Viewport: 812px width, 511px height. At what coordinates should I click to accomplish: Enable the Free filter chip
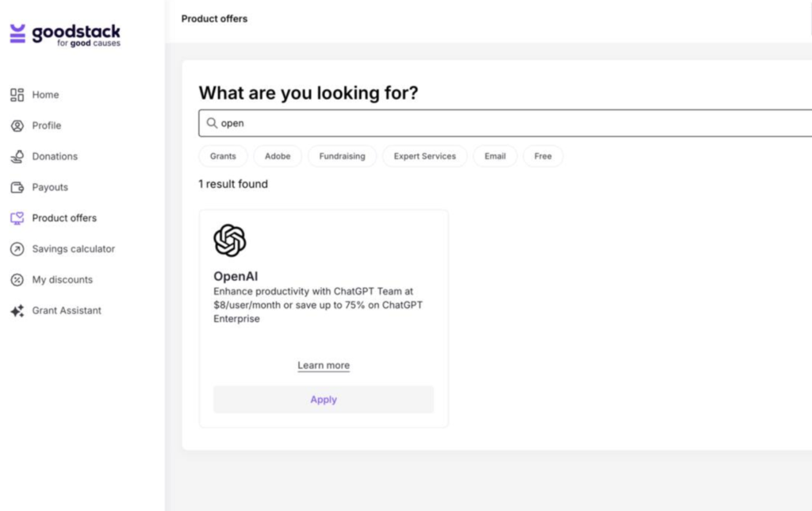542,156
